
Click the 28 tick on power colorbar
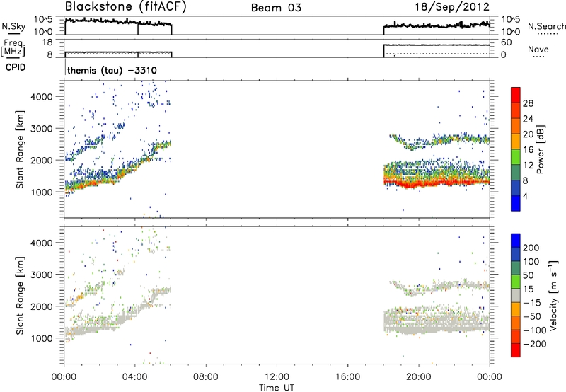[x=528, y=103]
